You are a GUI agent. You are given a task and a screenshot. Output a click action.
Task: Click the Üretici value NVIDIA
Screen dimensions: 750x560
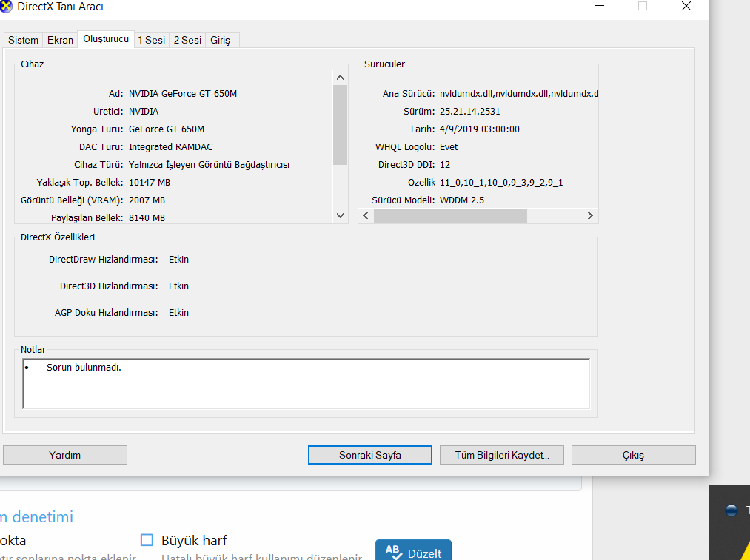144,111
